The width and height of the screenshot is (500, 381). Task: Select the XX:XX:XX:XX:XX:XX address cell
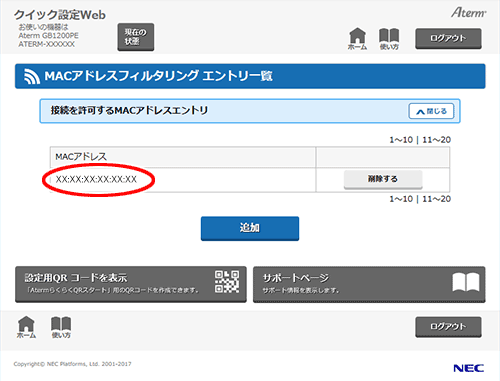[x=183, y=180]
